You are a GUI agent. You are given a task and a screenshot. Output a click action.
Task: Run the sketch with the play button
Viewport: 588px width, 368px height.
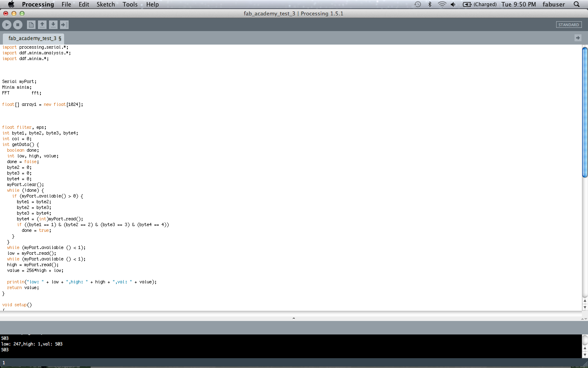coord(7,25)
